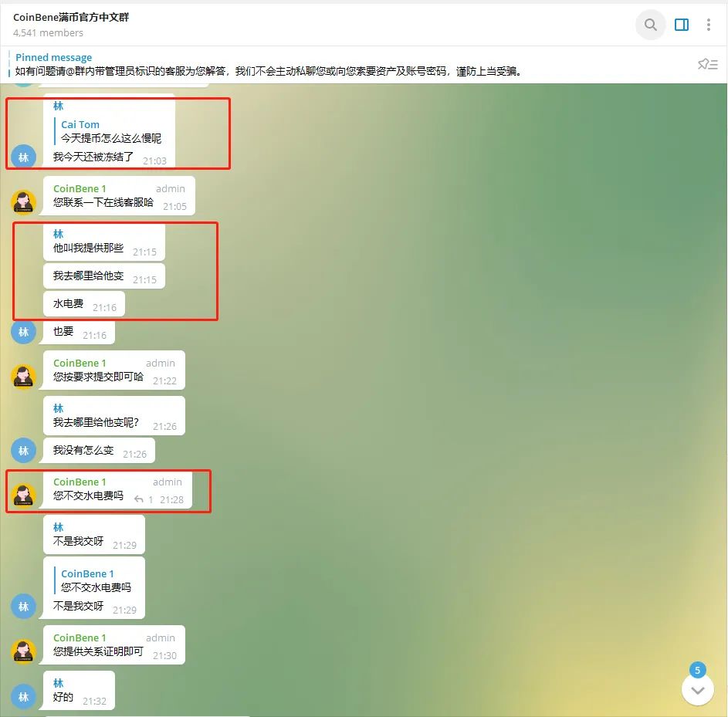Click 林's avatar beside "我没有怎么变"
Viewport: 728px width, 717px height.
click(23, 450)
